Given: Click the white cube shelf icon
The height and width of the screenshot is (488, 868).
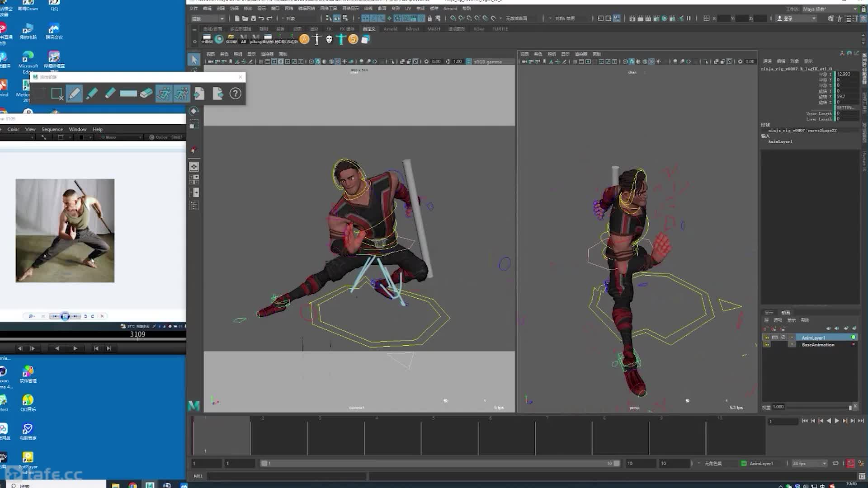Looking at the screenshot, I should (365, 39).
